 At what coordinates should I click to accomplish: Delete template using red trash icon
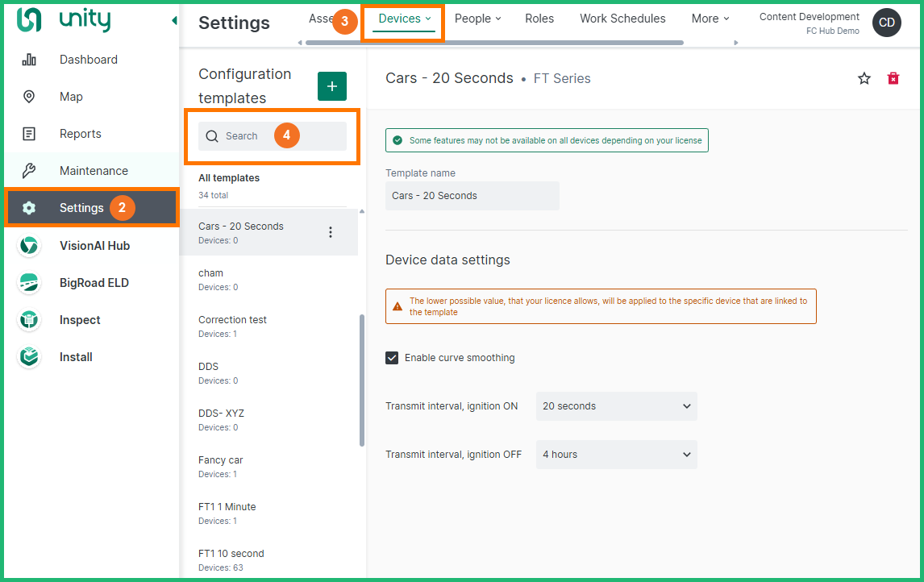(x=893, y=78)
